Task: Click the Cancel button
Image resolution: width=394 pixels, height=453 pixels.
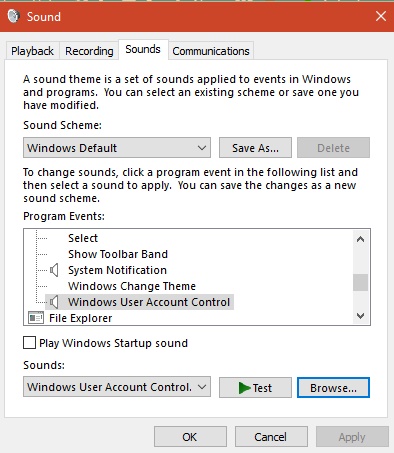Action: click(x=271, y=437)
